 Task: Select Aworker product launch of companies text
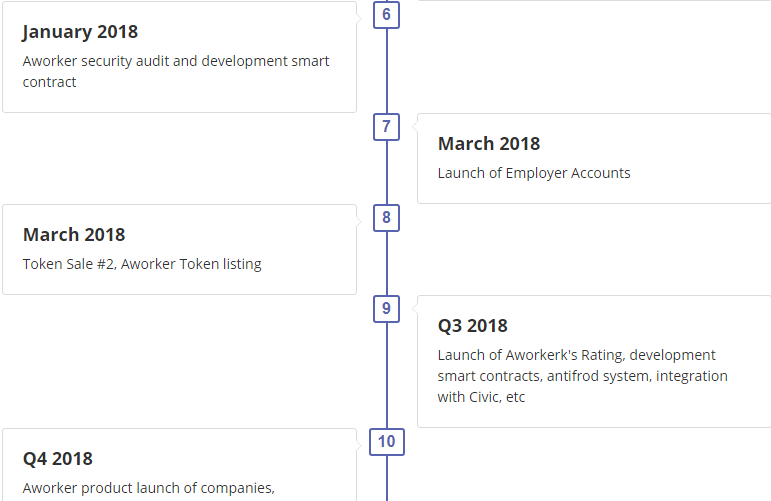pos(148,488)
